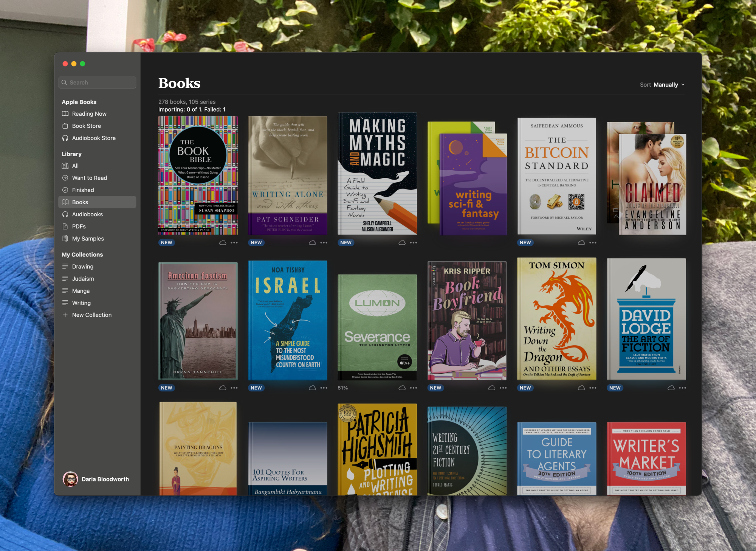Click the plus icon for New Collection

pyautogui.click(x=65, y=315)
